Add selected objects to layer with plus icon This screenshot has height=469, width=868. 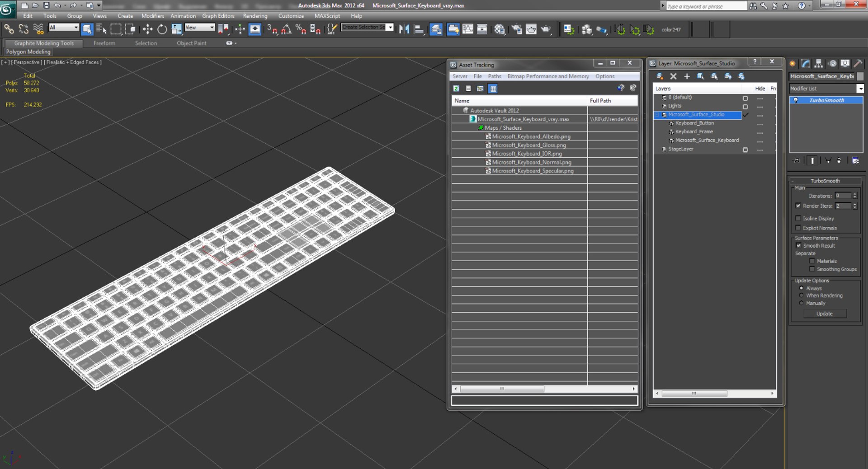coord(687,76)
